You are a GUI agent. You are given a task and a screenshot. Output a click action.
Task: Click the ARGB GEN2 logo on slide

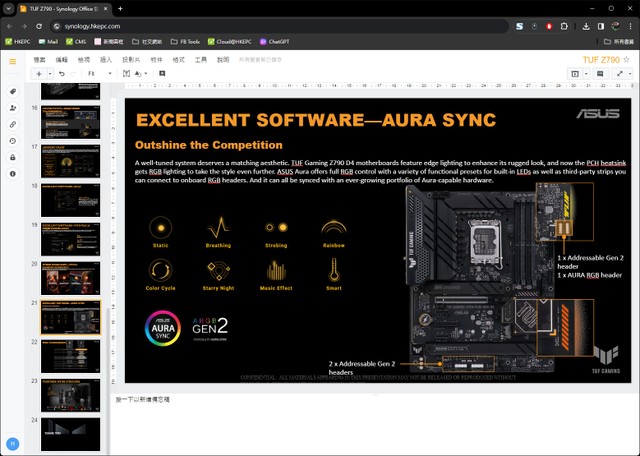coord(210,329)
